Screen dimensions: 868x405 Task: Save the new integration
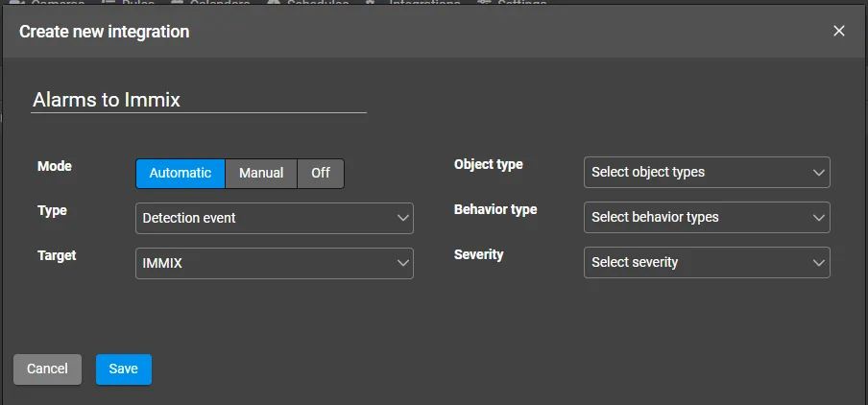pos(124,369)
